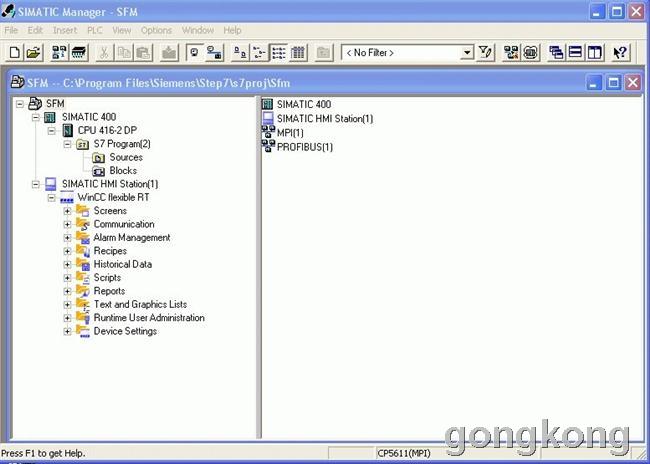
Task: Open the PLC menu
Action: (x=95, y=30)
